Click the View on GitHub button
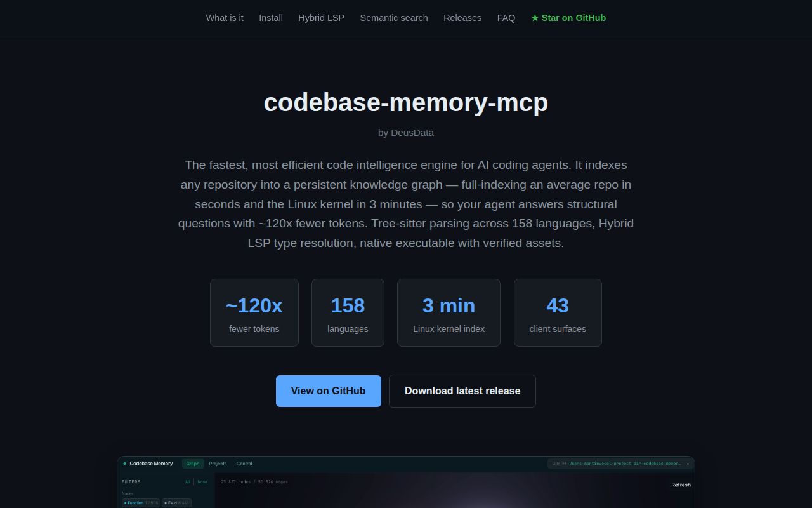This screenshot has width=812, height=508. (x=329, y=391)
